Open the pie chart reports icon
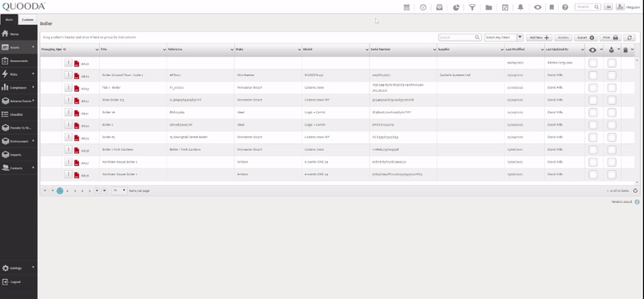This screenshot has width=644, height=299. [456, 7]
